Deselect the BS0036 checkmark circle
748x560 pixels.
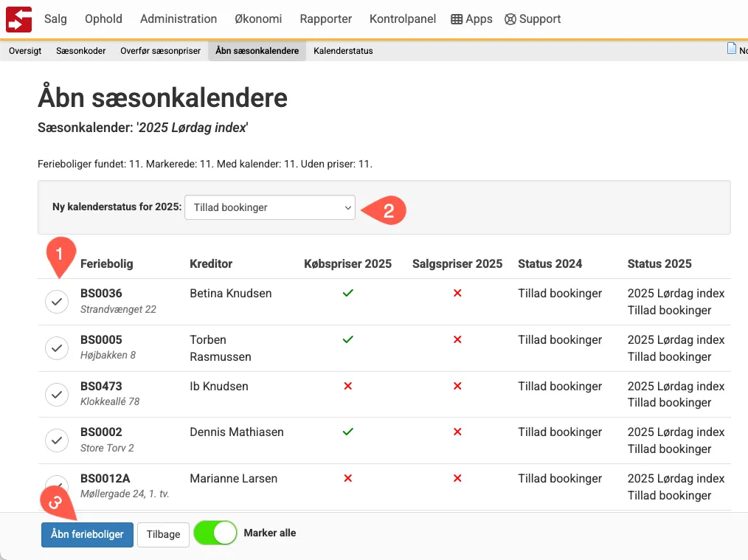(57, 301)
